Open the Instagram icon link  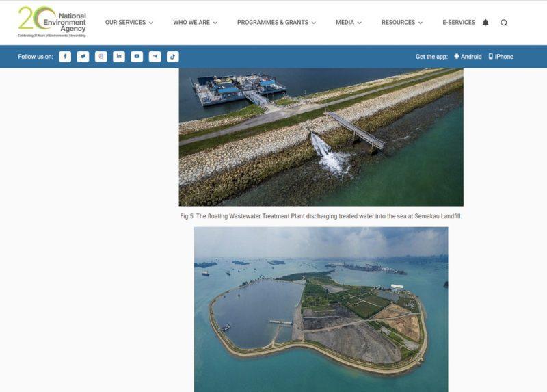101,57
